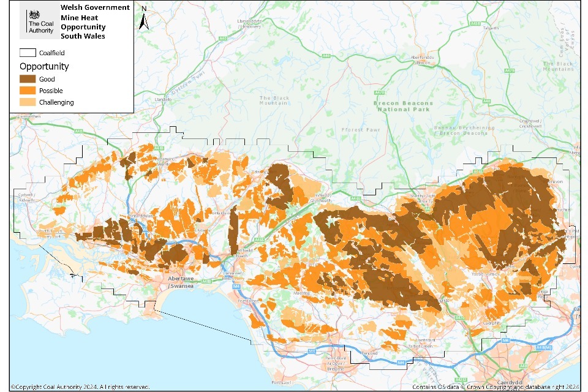Viewport: 588px width, 392px height.
Task: Select the Coalfield outline legend box
Action: [28, 53]
